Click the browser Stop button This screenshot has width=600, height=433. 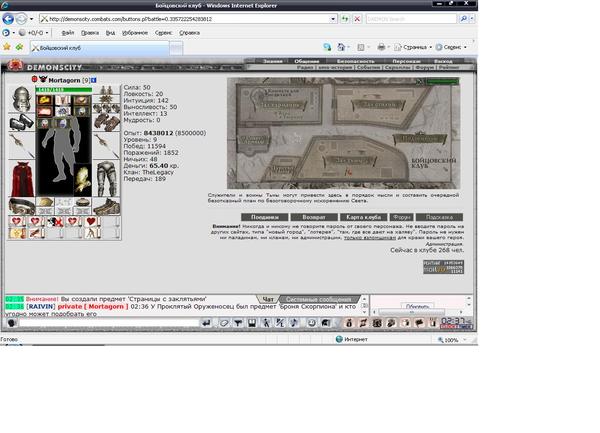(357, 19)
